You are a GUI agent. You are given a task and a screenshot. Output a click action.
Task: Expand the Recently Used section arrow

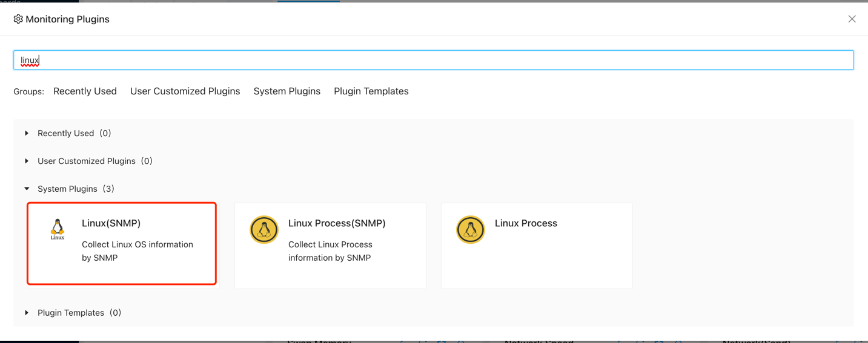[x=27, y=133]
